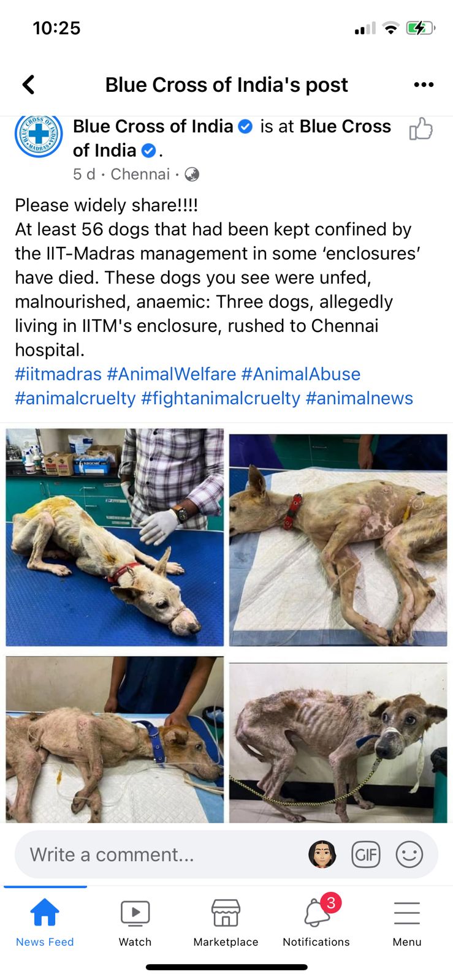Open the three-dot post options menu
This screenshot has width=453, height=980.
coord(424,85)
